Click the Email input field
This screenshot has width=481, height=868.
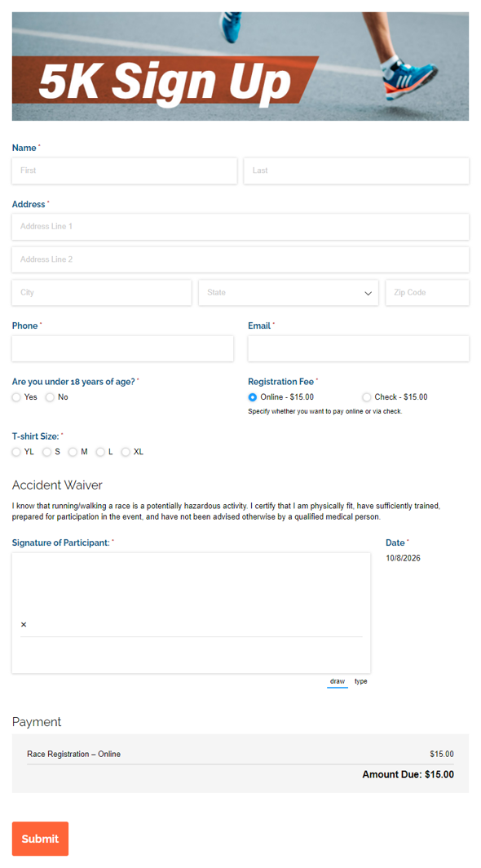[358, 348]
